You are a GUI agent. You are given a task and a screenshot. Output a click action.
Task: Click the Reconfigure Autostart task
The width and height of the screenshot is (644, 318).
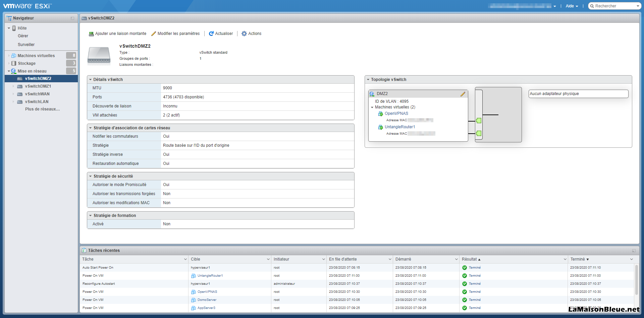(99, 284)
